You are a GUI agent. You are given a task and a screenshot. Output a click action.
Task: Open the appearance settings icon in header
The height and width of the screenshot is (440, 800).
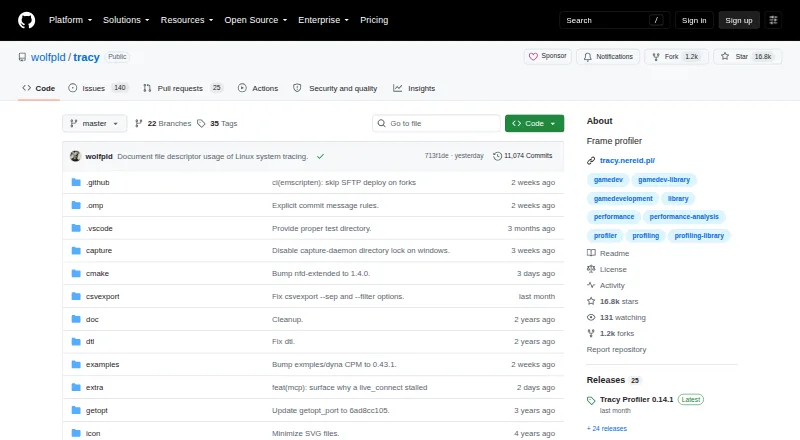(773, 20)
